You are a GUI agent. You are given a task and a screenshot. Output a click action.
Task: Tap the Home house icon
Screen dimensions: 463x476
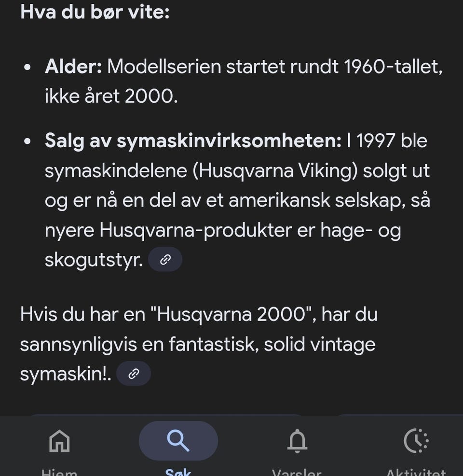click(x=59, y=440)
